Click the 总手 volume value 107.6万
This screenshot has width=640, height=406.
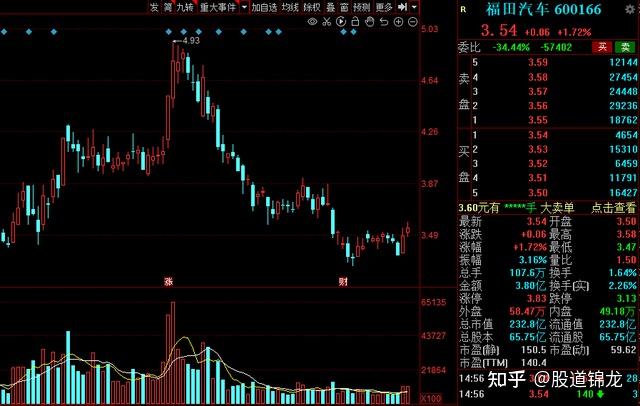[x=527, y=273]
